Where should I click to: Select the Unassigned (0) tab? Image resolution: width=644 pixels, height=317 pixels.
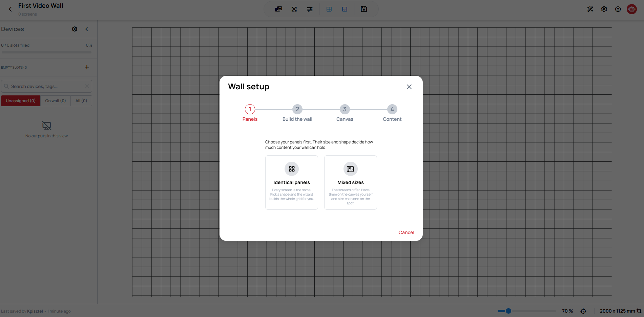(x=21, y=101)
